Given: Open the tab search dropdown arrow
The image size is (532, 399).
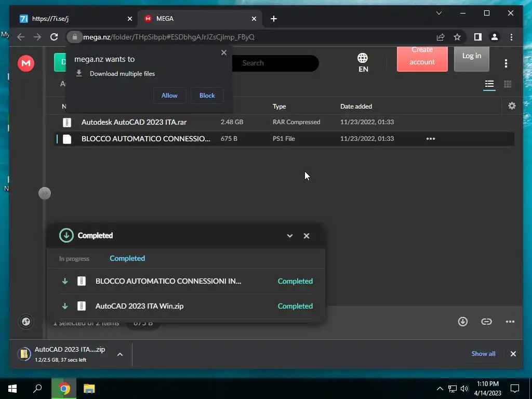Looking at the screenshot, I should pos(438,13).
